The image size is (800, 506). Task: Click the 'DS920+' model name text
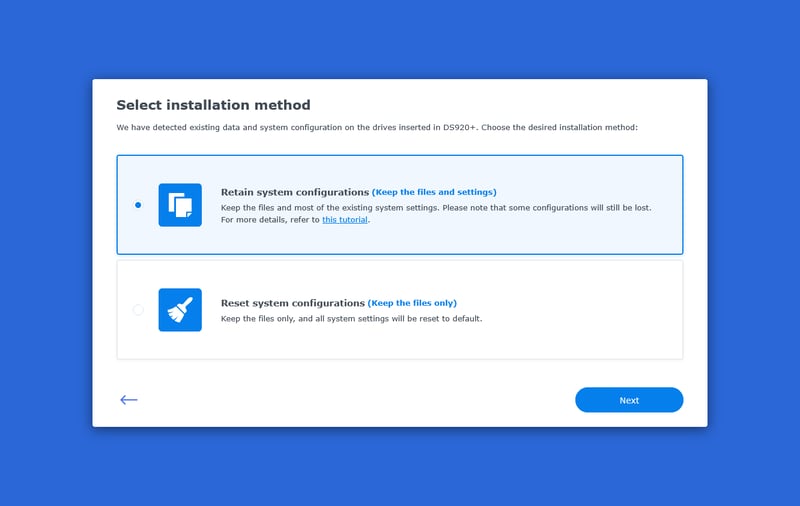point(459,128)
